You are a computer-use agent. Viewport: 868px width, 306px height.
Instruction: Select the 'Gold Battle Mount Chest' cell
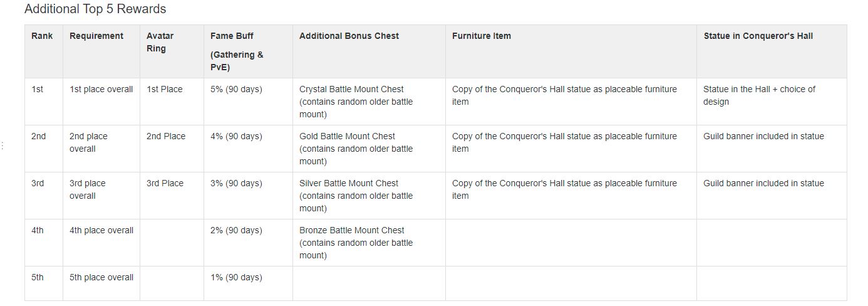pyautogui.click(x=369, y=149)
